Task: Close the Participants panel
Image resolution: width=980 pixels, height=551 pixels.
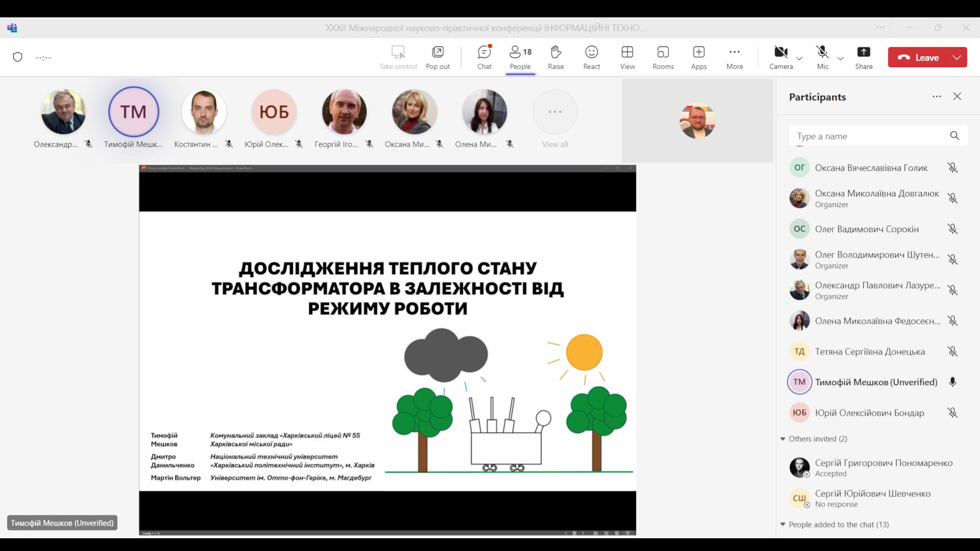Action: point(957,96)
